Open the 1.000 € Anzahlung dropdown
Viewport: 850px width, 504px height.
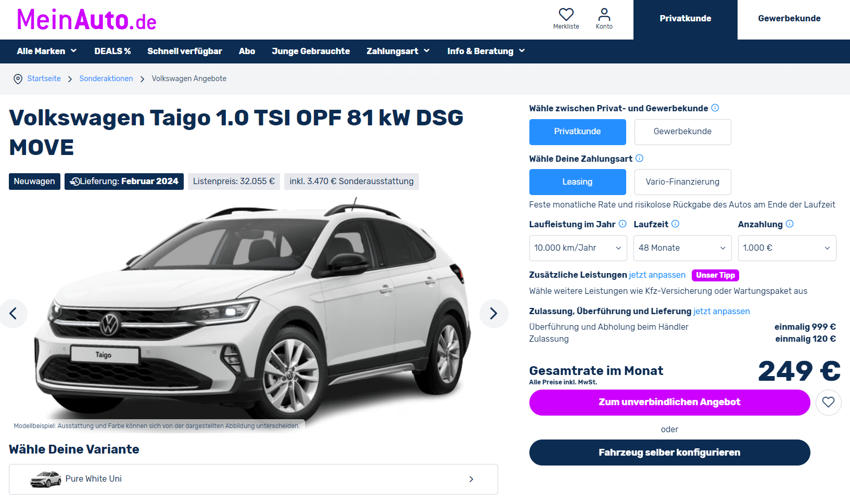(786, 248)
